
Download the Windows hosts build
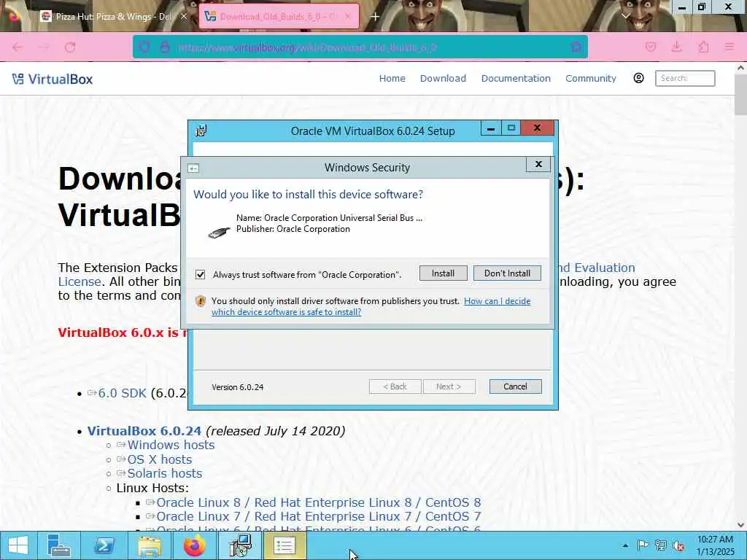pos(171,445)
